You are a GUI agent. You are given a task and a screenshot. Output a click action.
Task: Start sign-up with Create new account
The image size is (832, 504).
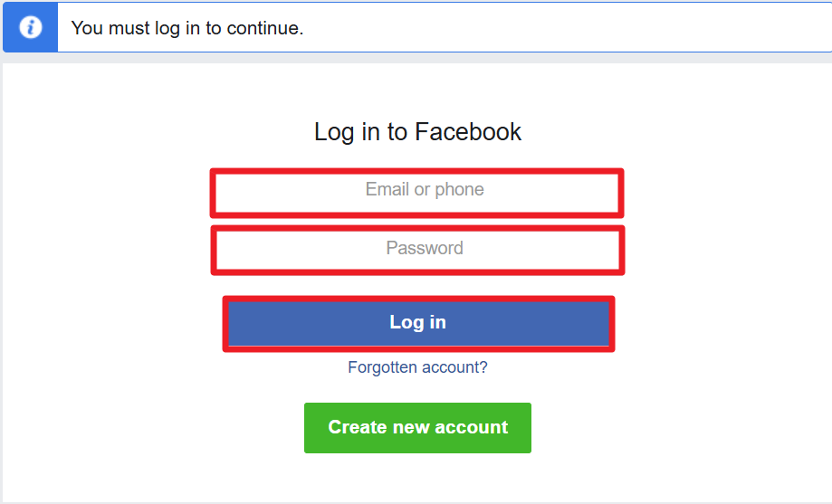417,427
